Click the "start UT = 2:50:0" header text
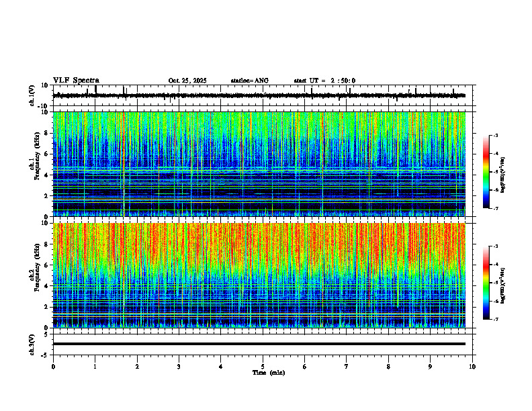The height and width of the screenshot is (411, 532). [324, 81]
